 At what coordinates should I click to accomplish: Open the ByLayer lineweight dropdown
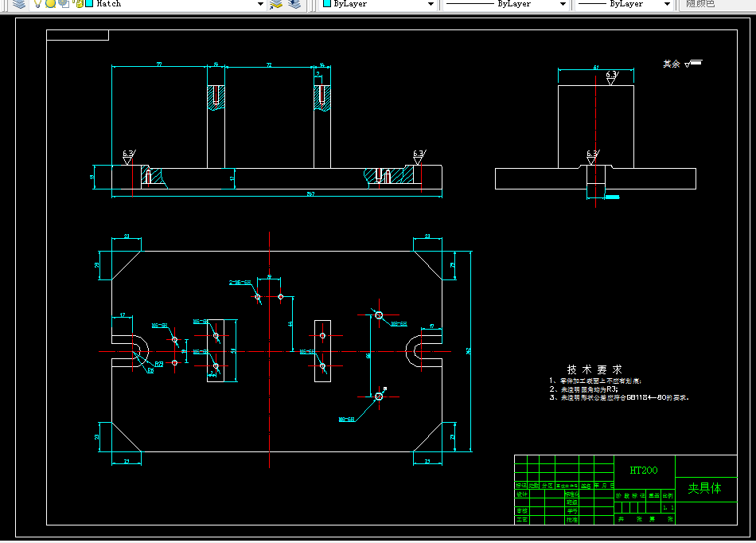668,4
